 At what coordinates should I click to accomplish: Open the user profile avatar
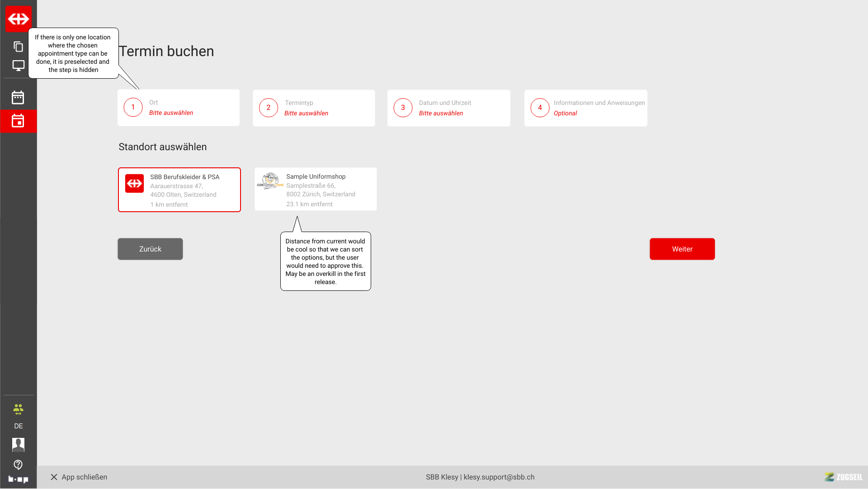tap(18, 445)
